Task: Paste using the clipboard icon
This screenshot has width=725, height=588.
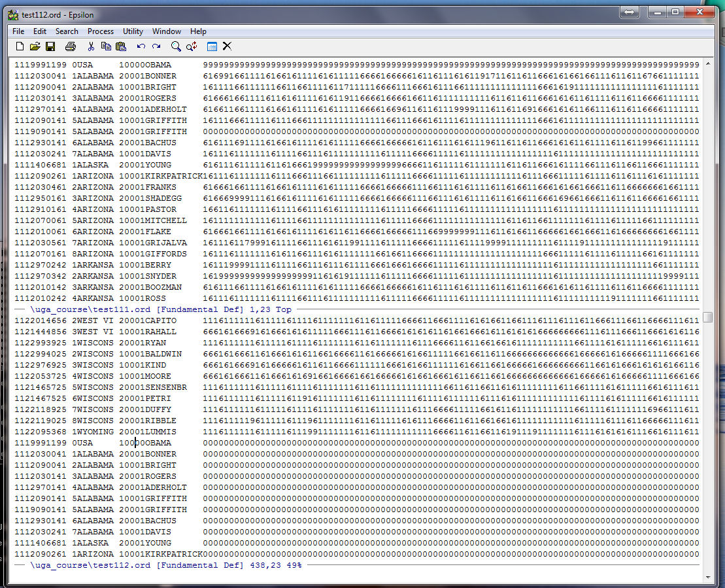Action: [121, 46]
